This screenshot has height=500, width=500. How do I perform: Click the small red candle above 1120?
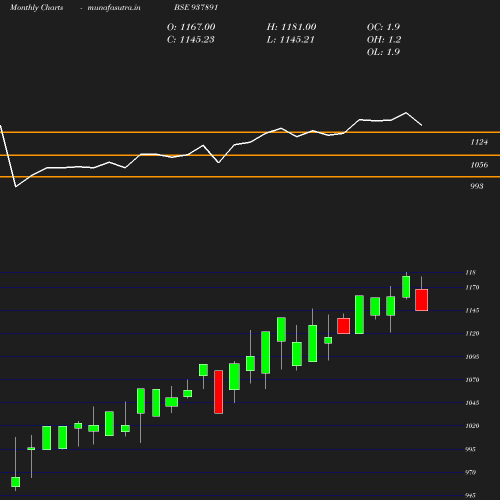tap(344, 326)
